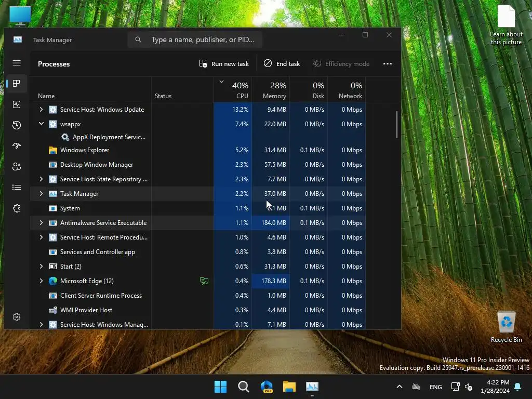
Task: Open Task Manager settings gear icon
Action: click(17, 317)
